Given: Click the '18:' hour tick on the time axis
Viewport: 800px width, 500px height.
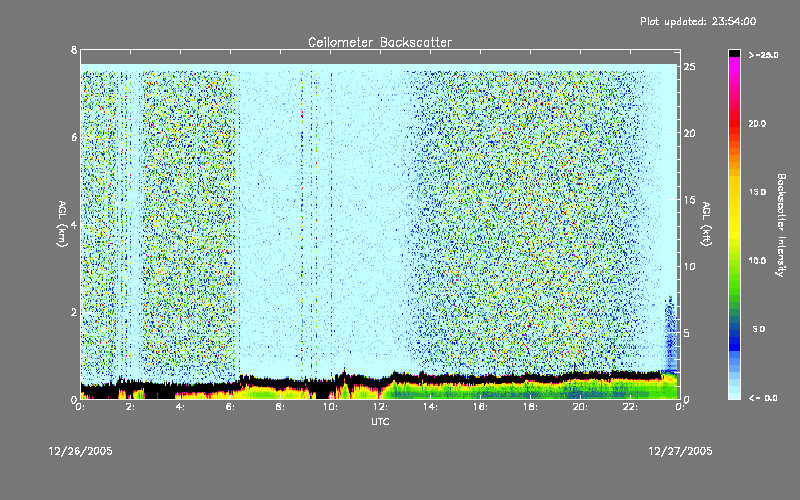Looking at the screenshot, I should point(531,407).
